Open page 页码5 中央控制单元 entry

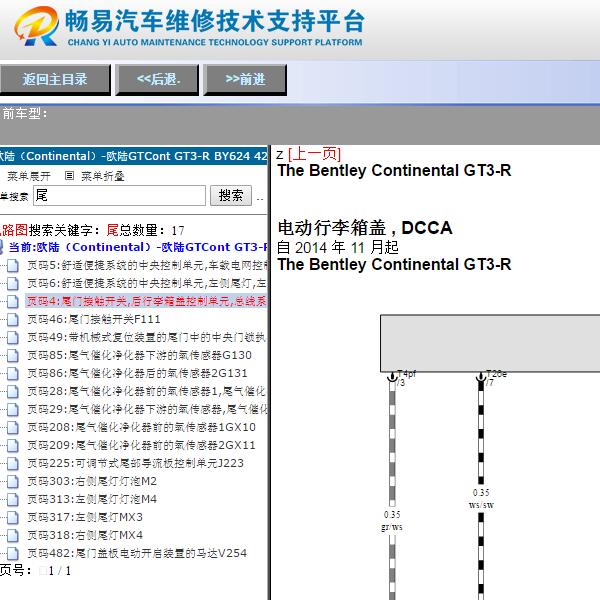coord(147,265)
